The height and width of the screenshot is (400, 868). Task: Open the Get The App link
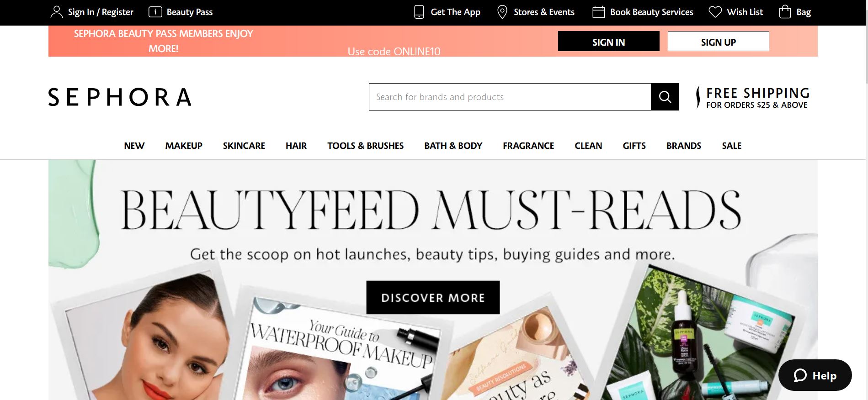click(456, 12)
